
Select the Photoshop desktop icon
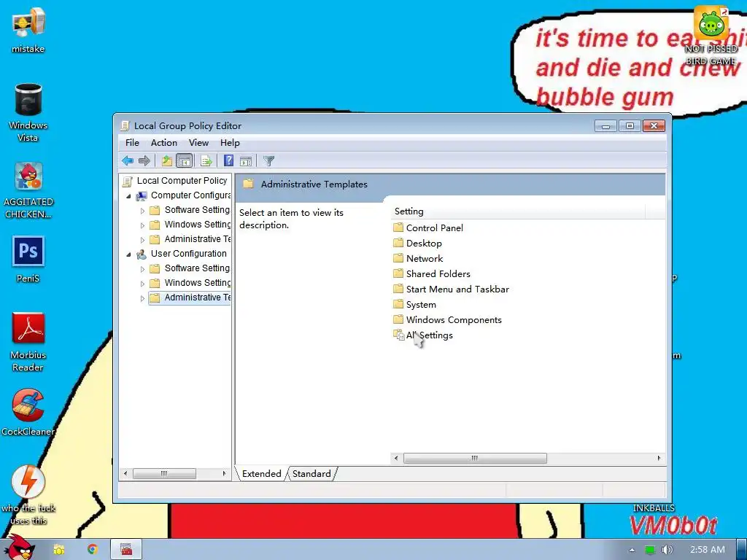[28, 259]
